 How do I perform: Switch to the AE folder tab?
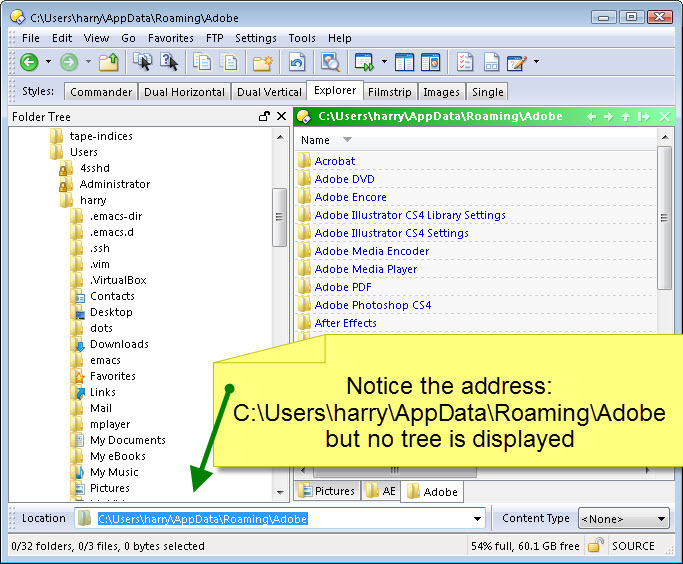point(381,491)
